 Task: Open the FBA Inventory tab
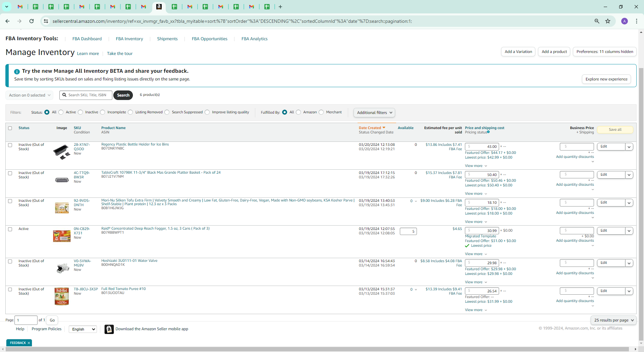click(x=129, y=39)
